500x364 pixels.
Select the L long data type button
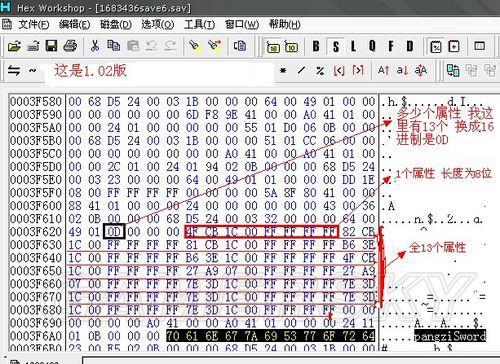click(x=353, y=46)
